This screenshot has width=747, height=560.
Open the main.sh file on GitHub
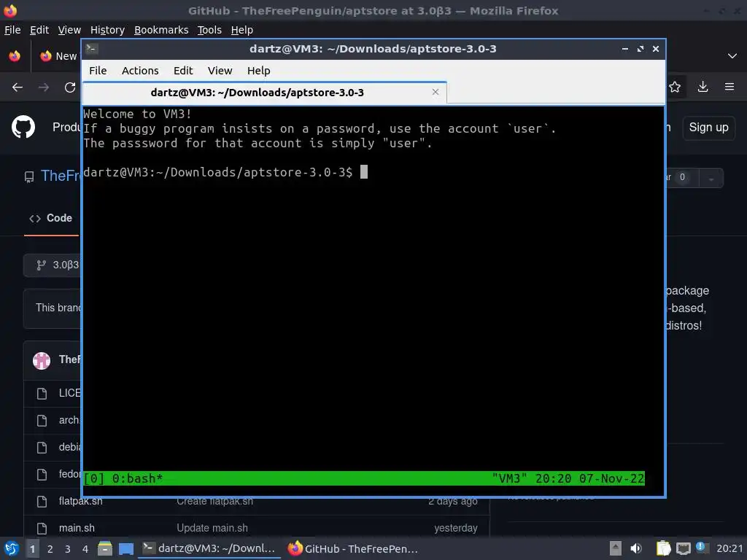[x=77, y=528]
